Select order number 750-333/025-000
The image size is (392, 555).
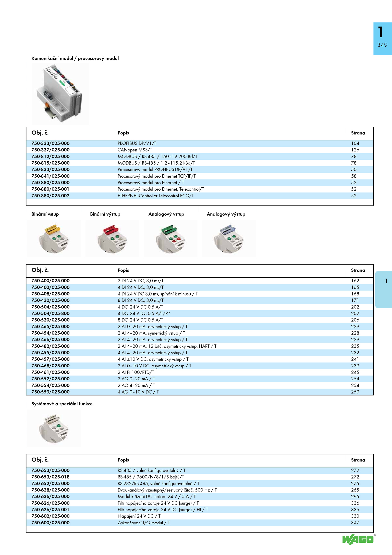[50, 143]
